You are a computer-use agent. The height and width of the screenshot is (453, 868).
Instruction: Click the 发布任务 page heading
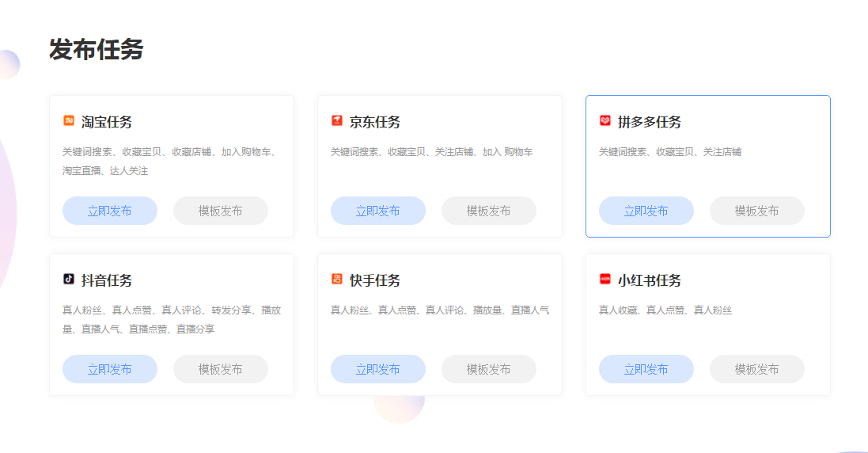97,49
